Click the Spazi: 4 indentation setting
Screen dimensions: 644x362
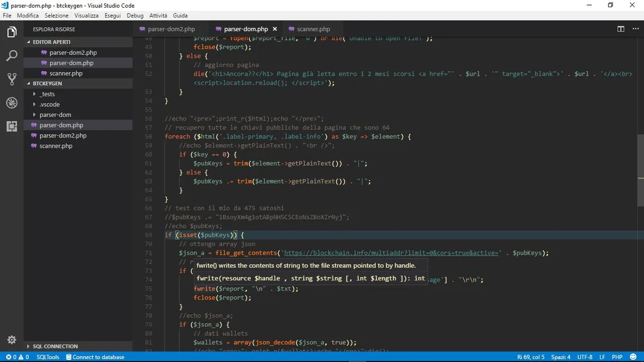[560, 357]
